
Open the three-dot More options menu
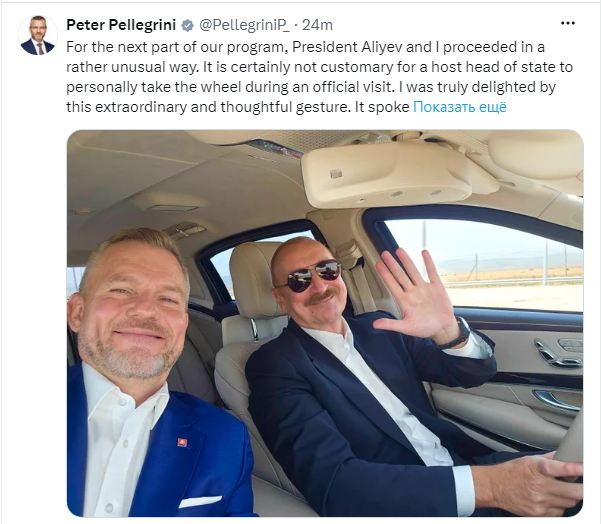pyautogui.click(x=568, y=23)
